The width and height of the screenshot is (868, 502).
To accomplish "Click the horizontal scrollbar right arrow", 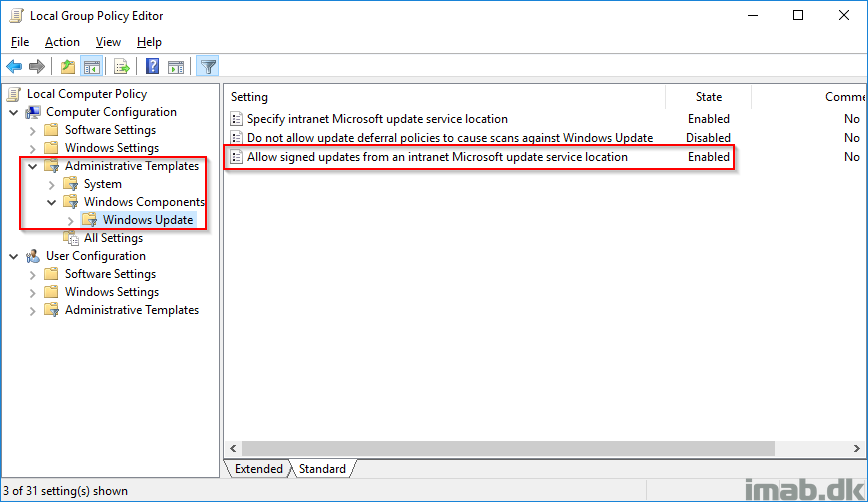I will click(x=857, y=448).
